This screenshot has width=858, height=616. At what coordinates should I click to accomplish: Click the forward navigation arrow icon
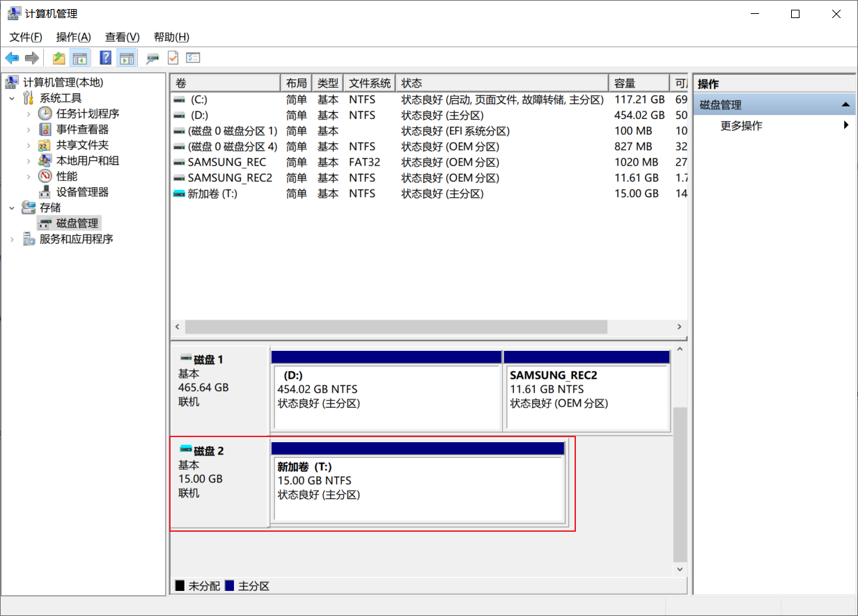click(31, 58)
